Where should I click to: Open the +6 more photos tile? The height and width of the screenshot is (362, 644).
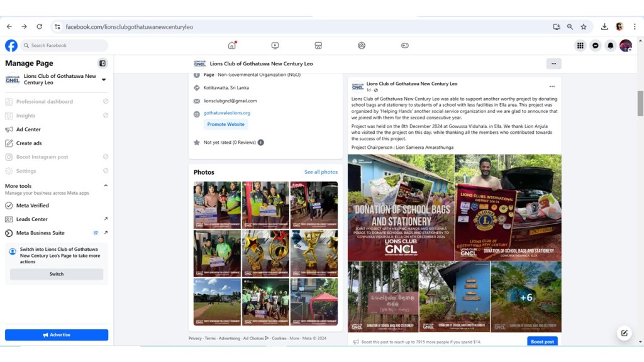526,297
